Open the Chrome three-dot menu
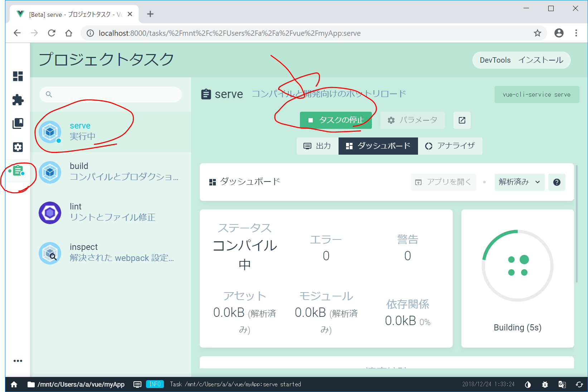Image resolution: width=588 pixels, height=392 pixels. [x=576, y=33]
